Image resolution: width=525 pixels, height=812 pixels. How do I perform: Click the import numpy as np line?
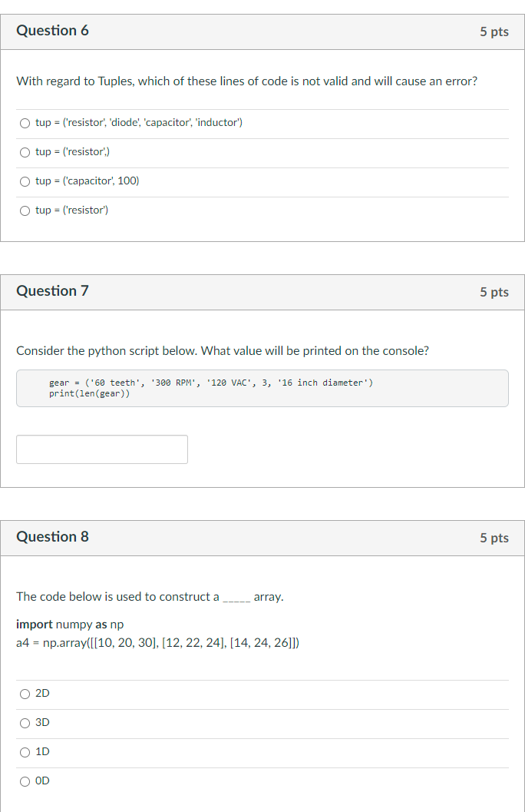tap(70, 625)
